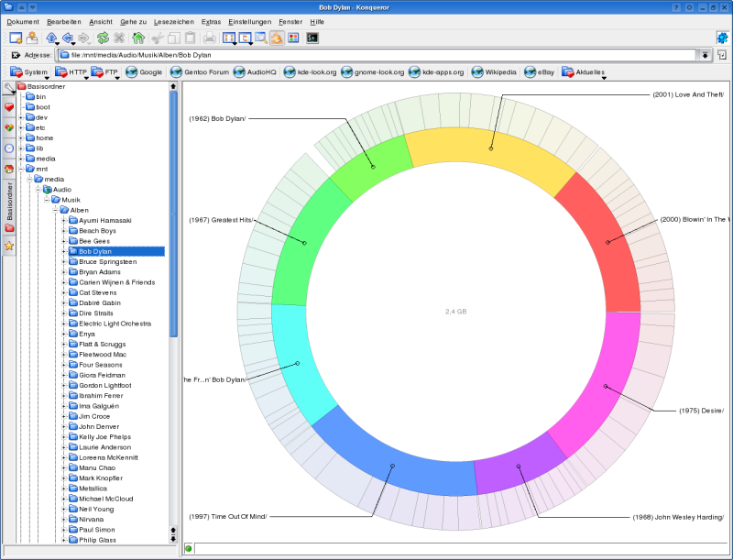Image resolution: width=733 pixels, height=560 pixels.
Task: Click the blue Time Out Of Mind segment
Action: tap(393, 466)
